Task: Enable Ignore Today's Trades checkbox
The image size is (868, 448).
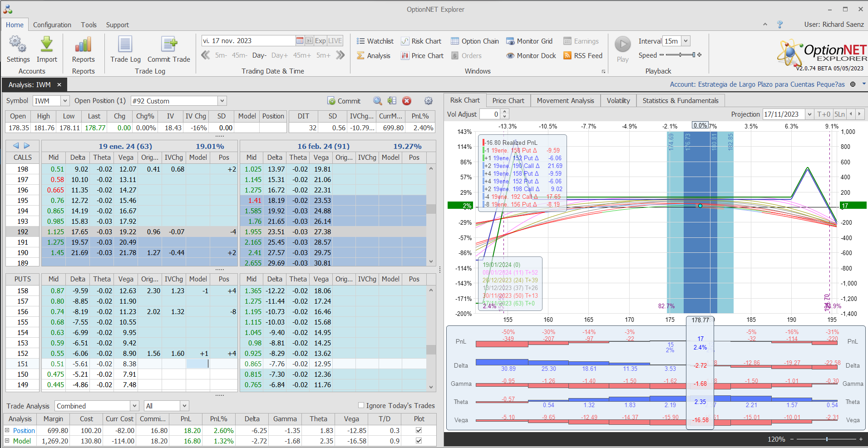Action: click(x=361, y=405)
